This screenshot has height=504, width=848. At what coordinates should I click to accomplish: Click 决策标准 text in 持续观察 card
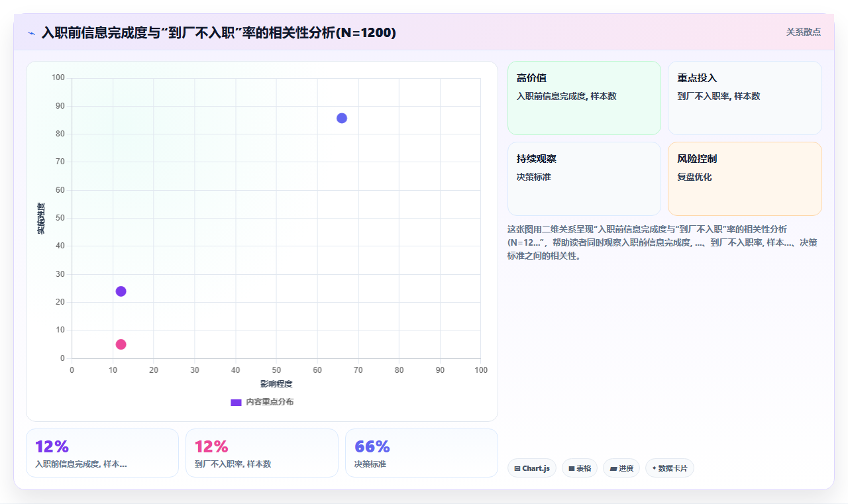[x=534, y=177]
